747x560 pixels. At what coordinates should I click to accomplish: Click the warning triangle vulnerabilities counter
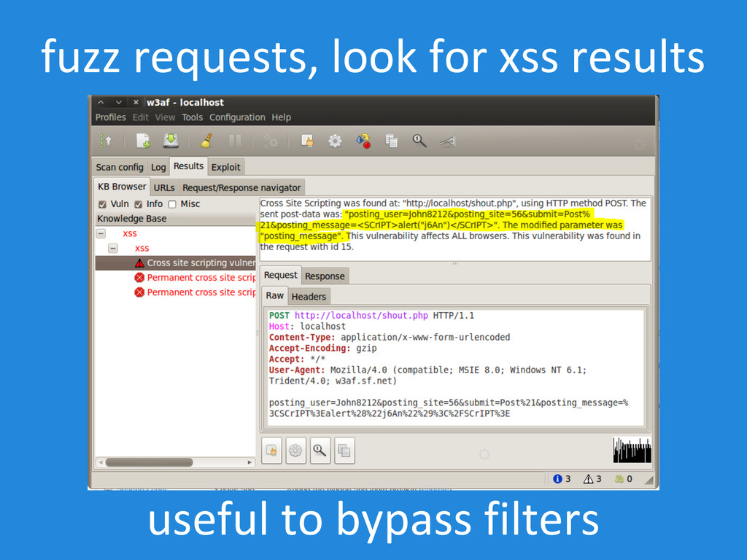click(589, 478)
